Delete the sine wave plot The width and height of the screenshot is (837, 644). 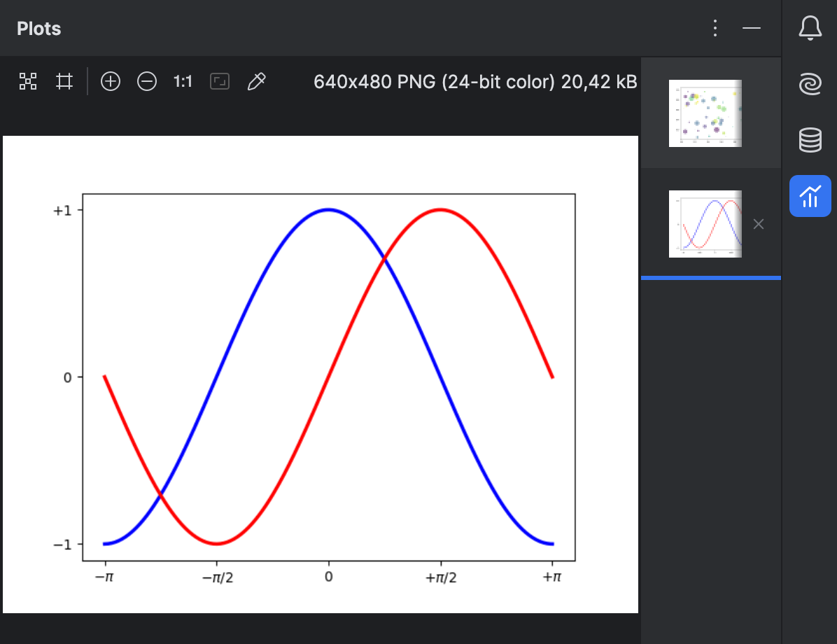tap(758, 224)
